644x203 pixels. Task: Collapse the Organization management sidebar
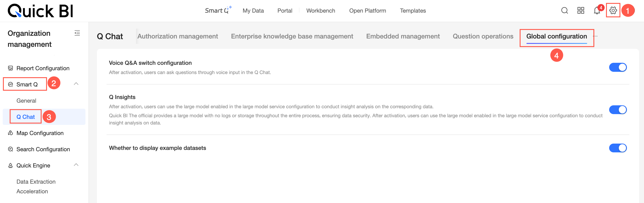(77, 33)
